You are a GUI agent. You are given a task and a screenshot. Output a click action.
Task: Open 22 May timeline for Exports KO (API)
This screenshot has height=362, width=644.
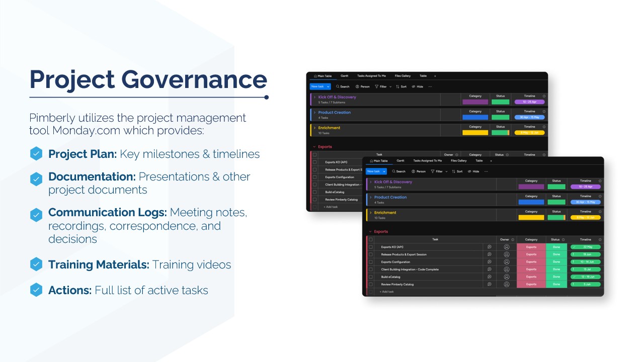[586, 247]
